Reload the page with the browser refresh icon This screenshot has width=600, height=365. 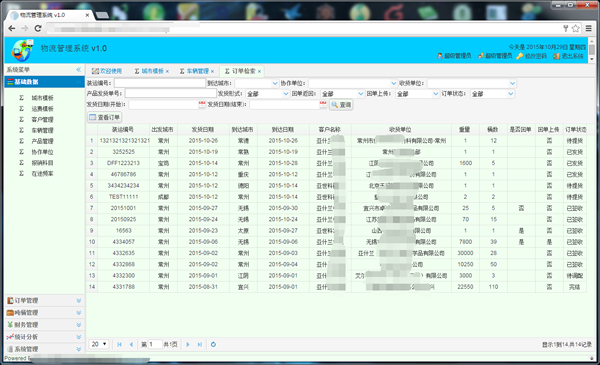pos(38,28)
